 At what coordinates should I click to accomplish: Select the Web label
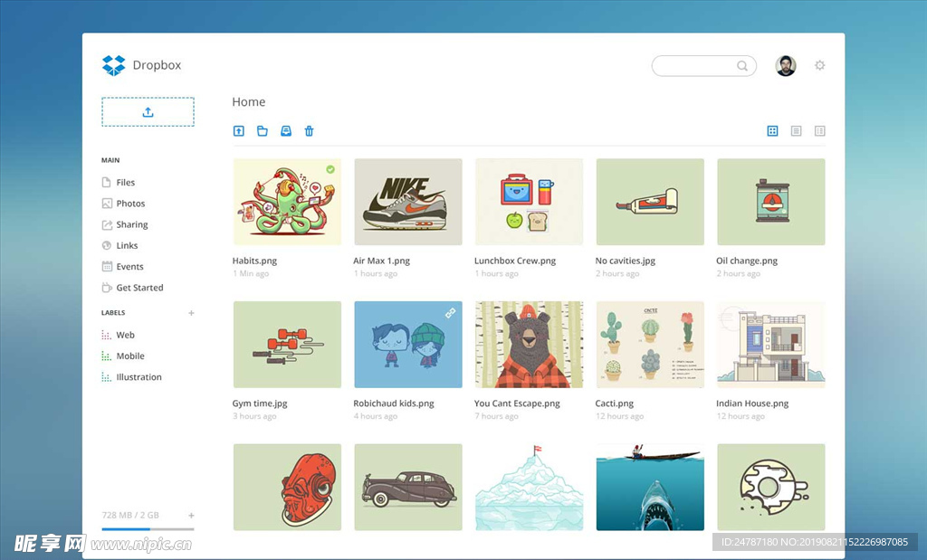pyautogui.click(x=119, y=336)
